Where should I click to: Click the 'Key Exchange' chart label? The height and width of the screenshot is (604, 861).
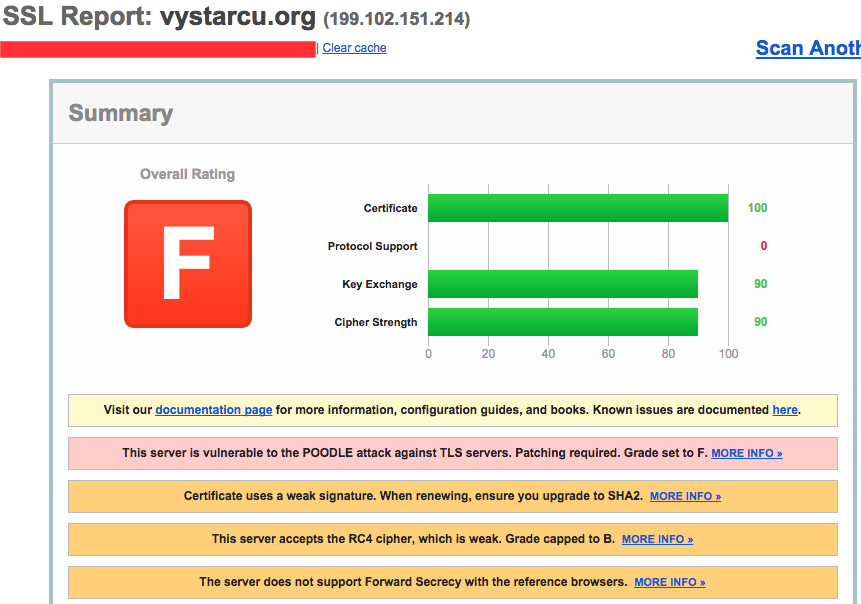[x=379, y=284]
